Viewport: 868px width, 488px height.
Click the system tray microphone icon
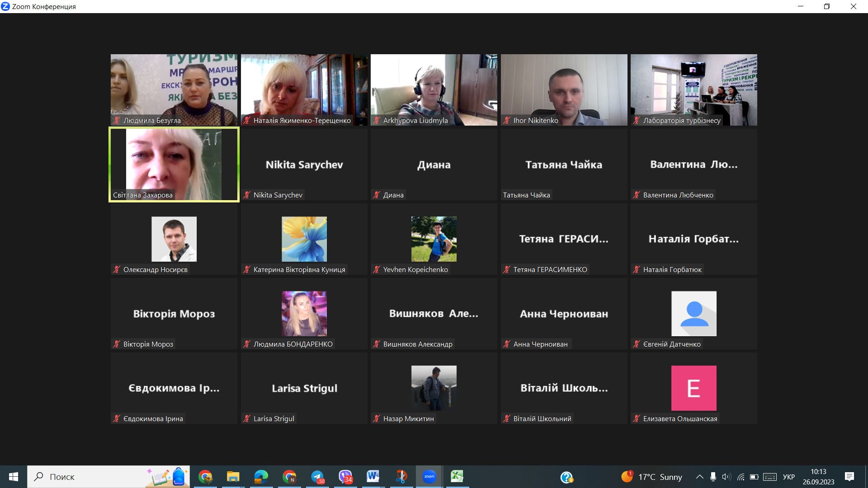(713, 477)
